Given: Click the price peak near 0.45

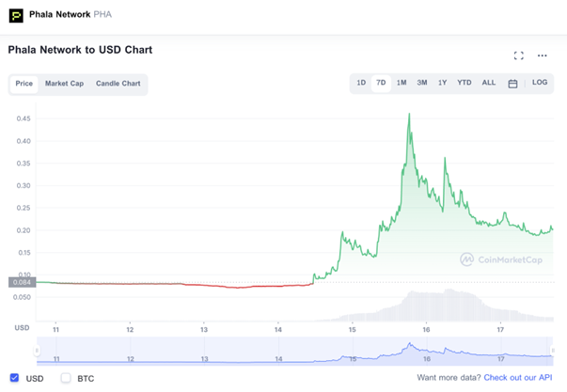Looking at the screenshot, I should tap(409, 114).
